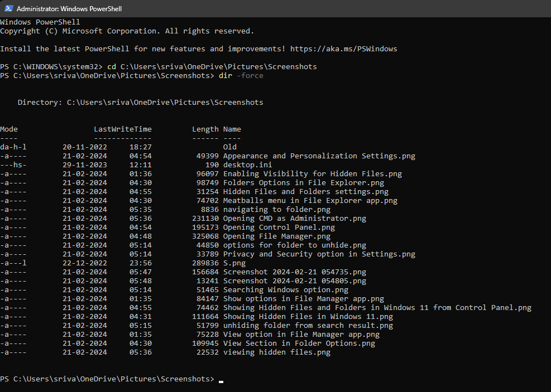Click the 'dir -force' command text
Screen dimensions: 551x392
tap(241, 76)
